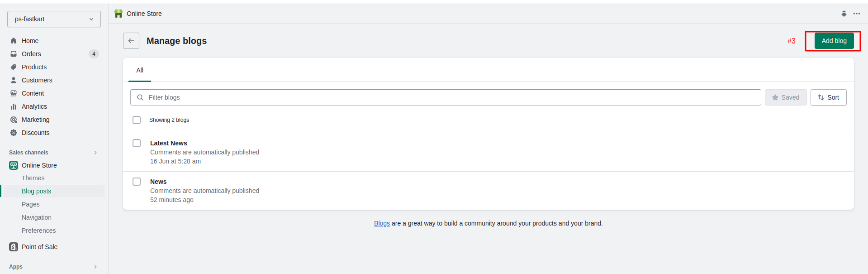
Task: Click the Customers person icon
Action: [14, 80]
